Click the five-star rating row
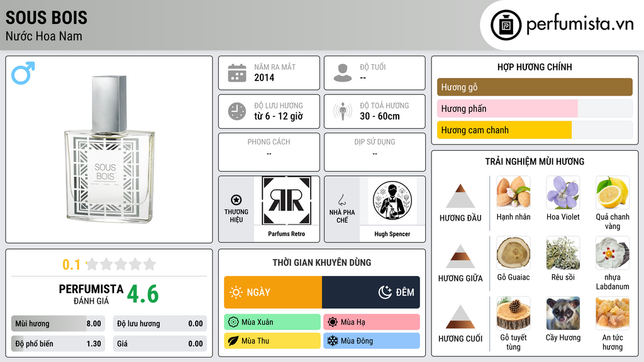The width and height of the screenshot is (644, 362). (x=121, y=264)
